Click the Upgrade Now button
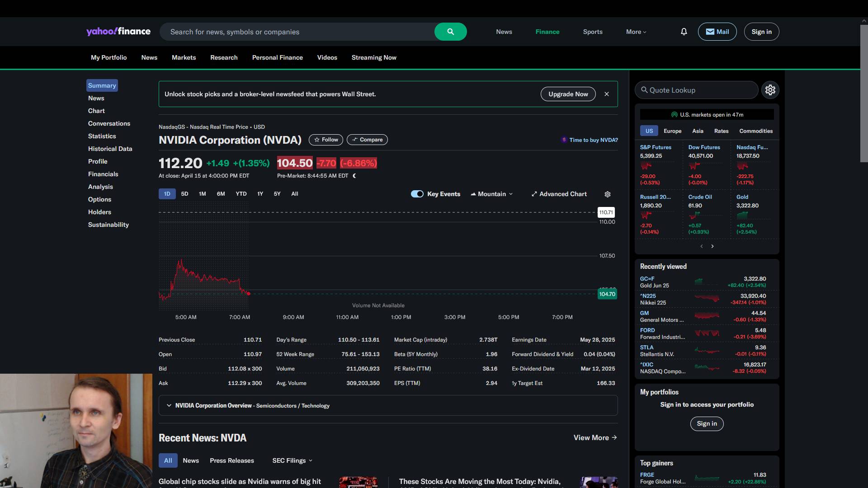This screenshot has width=868, height=488. [x=568, y=94]
